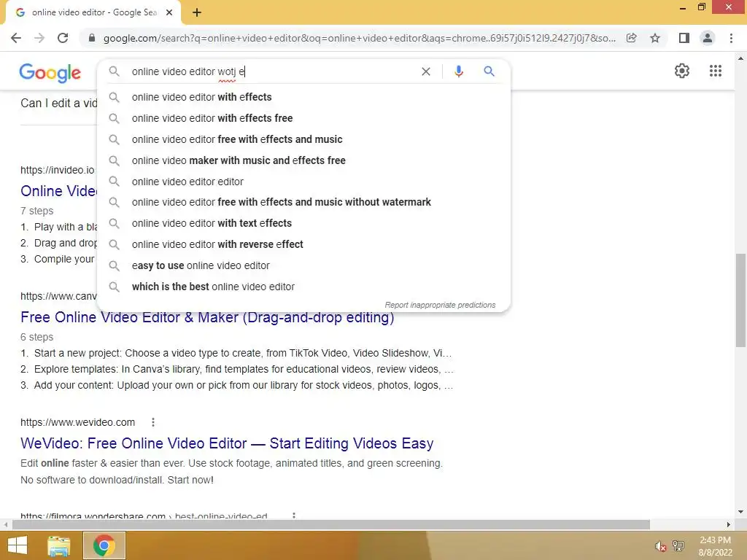Choose 'online video editor with text effects'
Viewport: 747px width, 560px height.
point(304,223)
